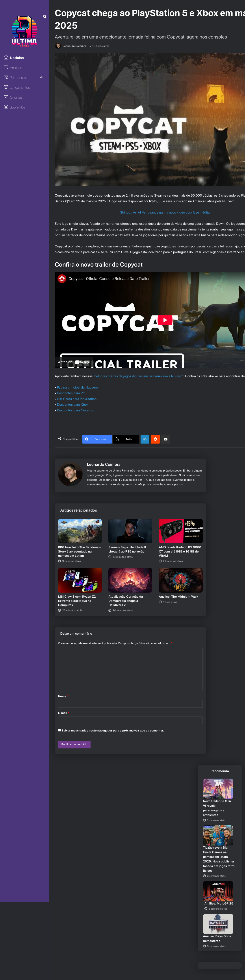245x980 pixels.
Task: Share via the Reddit icon
Action: (155, 439)
